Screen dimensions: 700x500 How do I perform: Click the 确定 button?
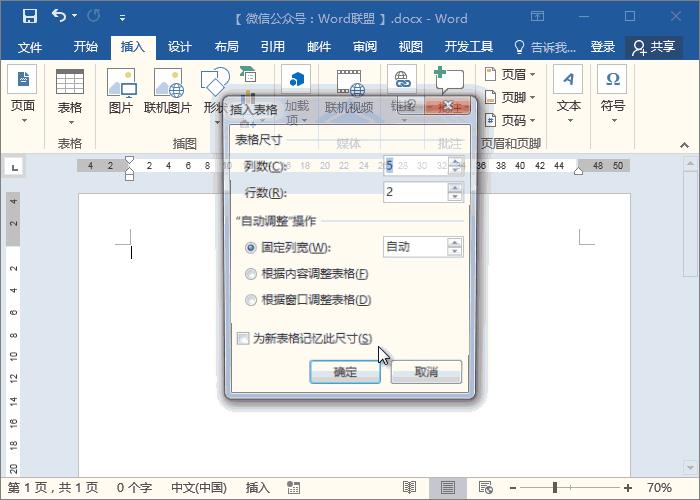(345, 372)
